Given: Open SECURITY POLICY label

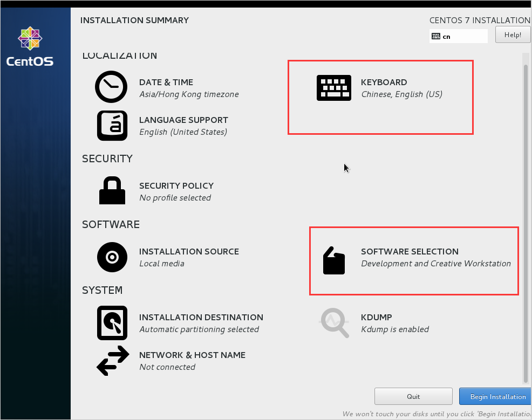Looking at the screenshot, I should tap(176, 186).
